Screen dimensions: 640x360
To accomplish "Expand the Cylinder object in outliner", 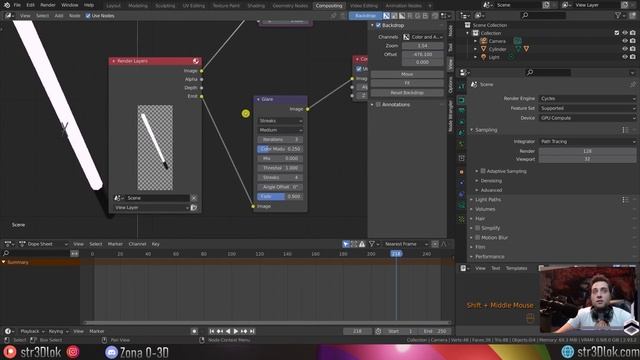I will (476, 49).
